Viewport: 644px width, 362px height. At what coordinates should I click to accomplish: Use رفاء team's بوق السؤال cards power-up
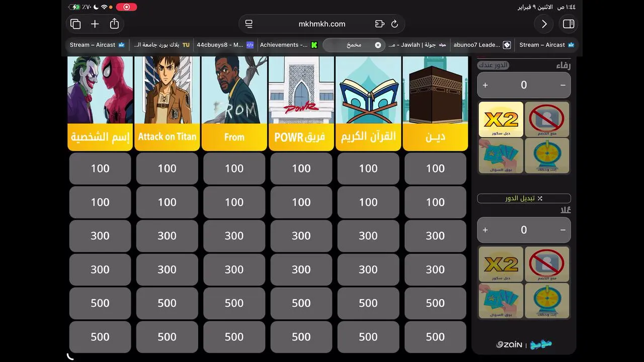click(501, 155)
